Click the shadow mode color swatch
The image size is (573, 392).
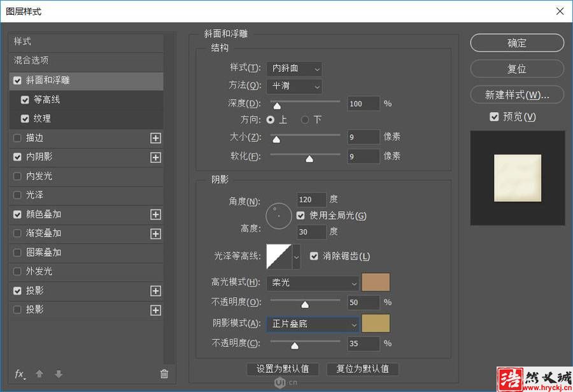[x=376, y=323]
